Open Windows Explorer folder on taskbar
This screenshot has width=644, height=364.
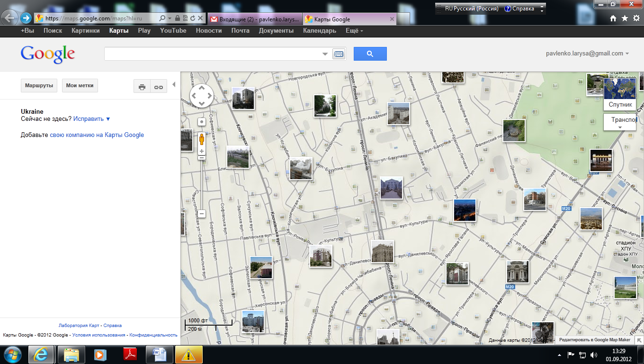(71, 354)
